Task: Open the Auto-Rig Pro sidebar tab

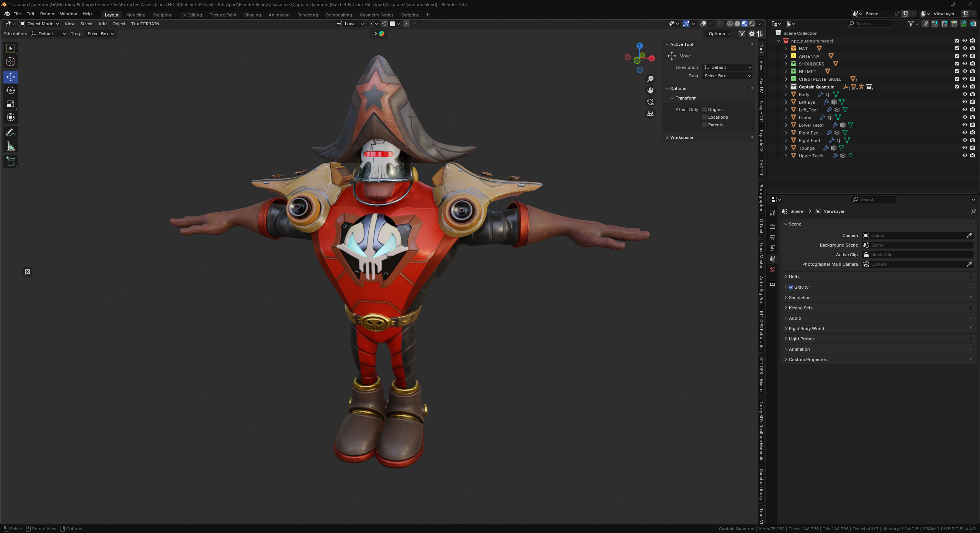Action: (x=761, y=289)
